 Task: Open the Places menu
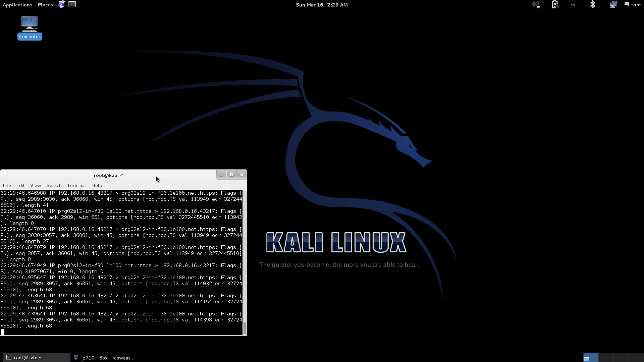[45, 5]
